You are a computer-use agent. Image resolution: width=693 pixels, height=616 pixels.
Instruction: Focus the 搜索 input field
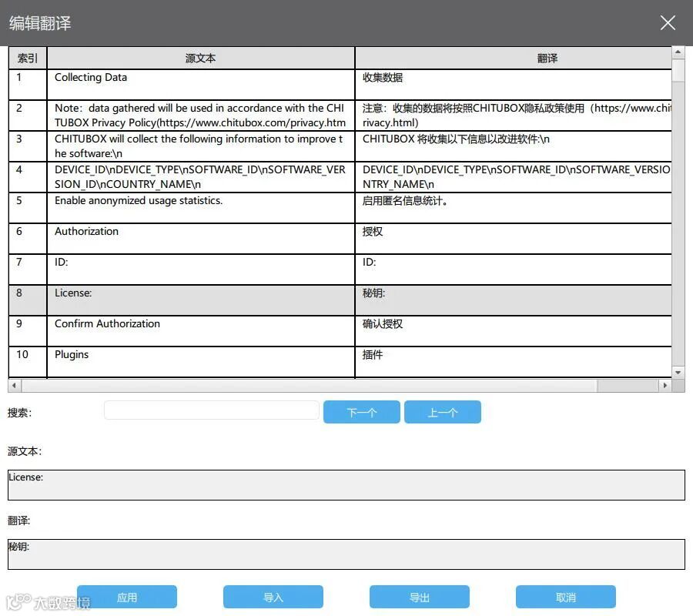[x=211, y=410]
